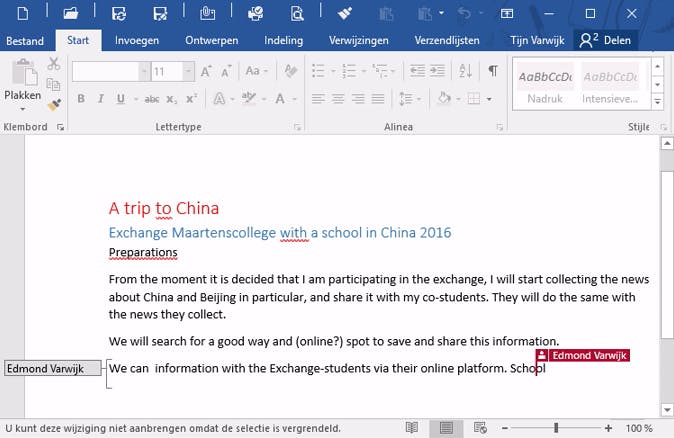Open the font size dropdown arrow
Screen dimensions: 674x438
(188, 71)
